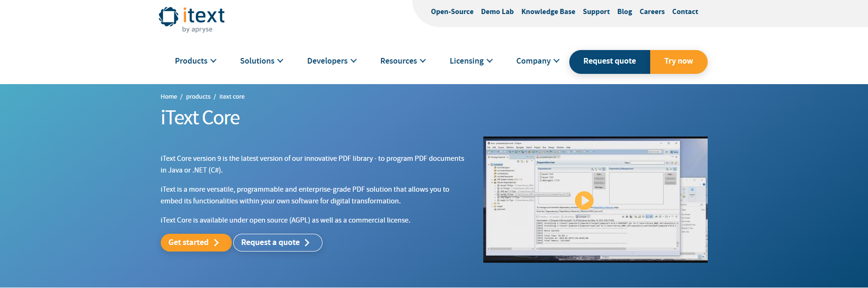The width and height of the screenshot is (868, 288).
Task: Click the iText logo
Action: 192,19
